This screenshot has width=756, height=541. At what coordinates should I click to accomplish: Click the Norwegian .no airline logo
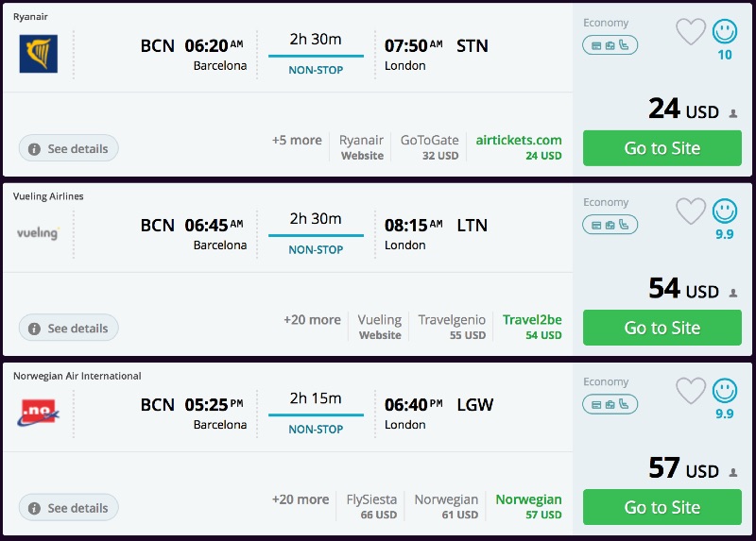point(39,413)
